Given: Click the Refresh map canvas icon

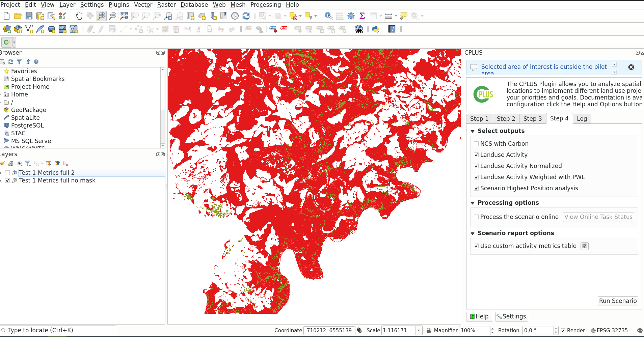Looking at the screenshot, I should (246, 16).
